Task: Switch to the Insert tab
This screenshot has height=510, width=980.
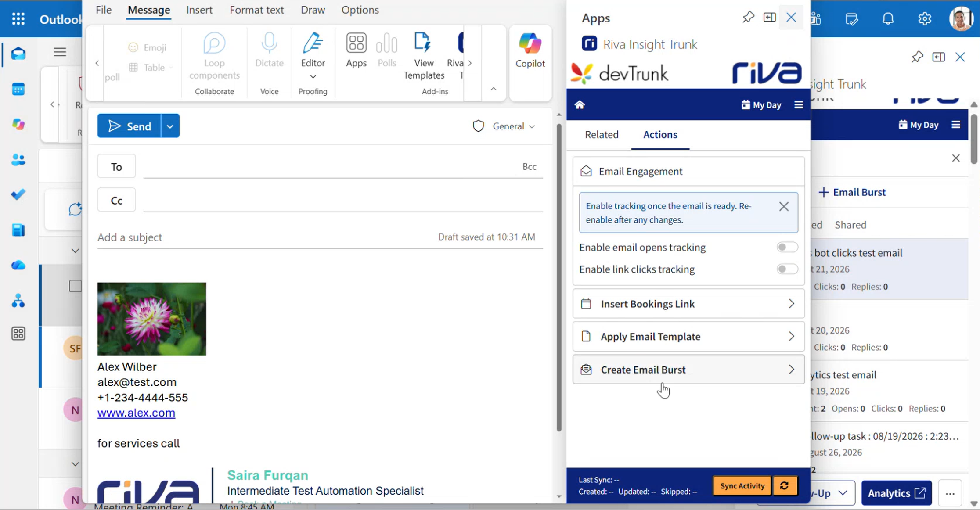Action: [199, 10]
